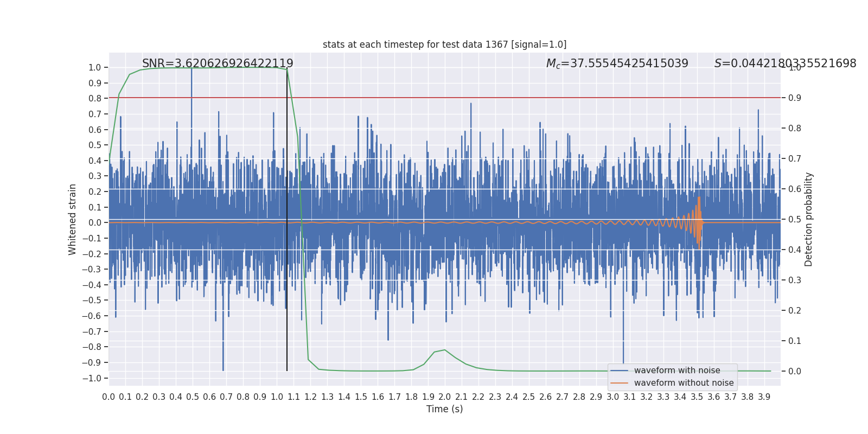Screen dimensions: 868x434
Task: Select the S value annotation at top right
Action: (x=785, y=63)
